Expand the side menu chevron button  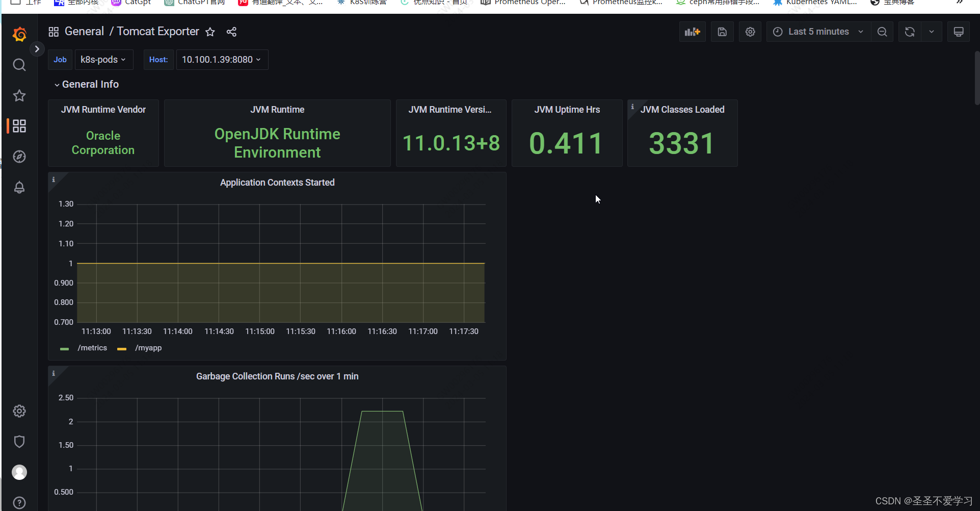click(37, 49)
